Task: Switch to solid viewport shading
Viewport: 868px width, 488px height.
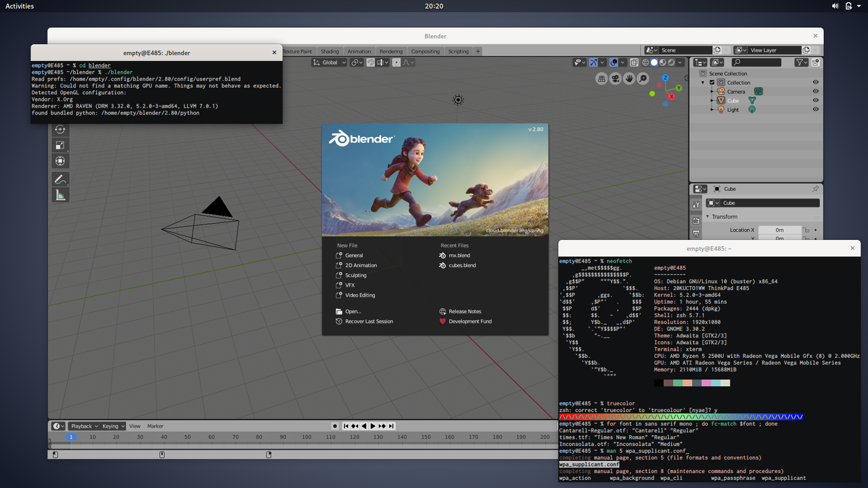Action: [654, 62]
